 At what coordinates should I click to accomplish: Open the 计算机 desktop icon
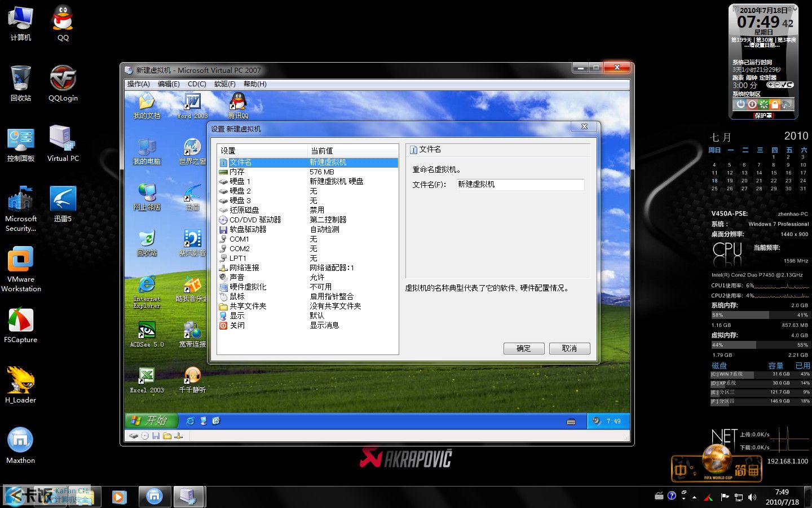coord(21,23)
